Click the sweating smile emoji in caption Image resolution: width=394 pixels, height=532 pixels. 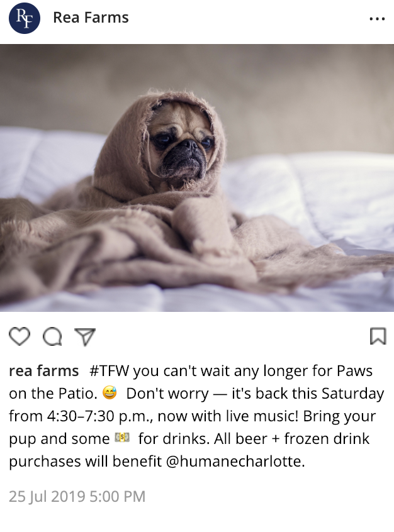coord(110,393)
